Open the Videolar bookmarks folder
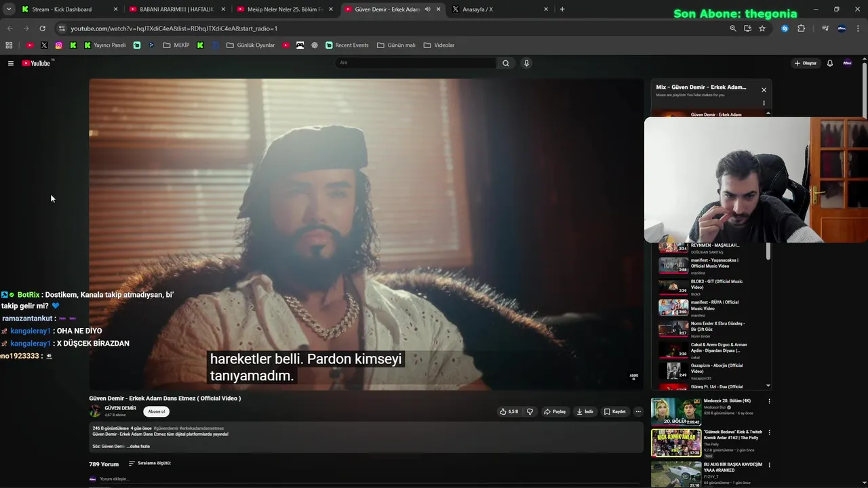 pyautogui.click(x=439, y=45)
